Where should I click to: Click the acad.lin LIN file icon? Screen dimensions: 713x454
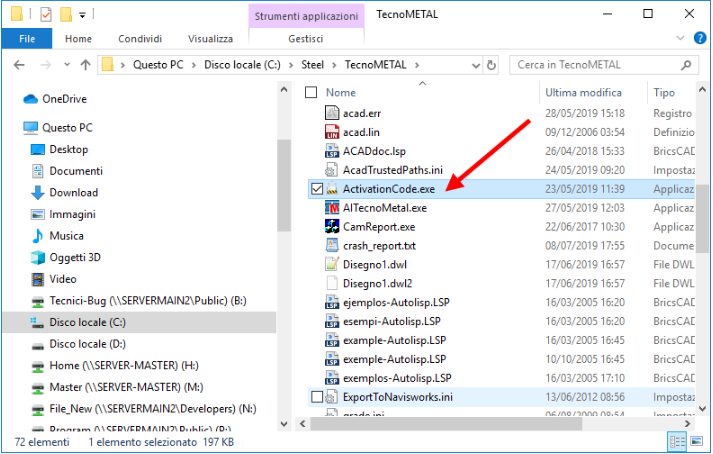pos(332,132)
